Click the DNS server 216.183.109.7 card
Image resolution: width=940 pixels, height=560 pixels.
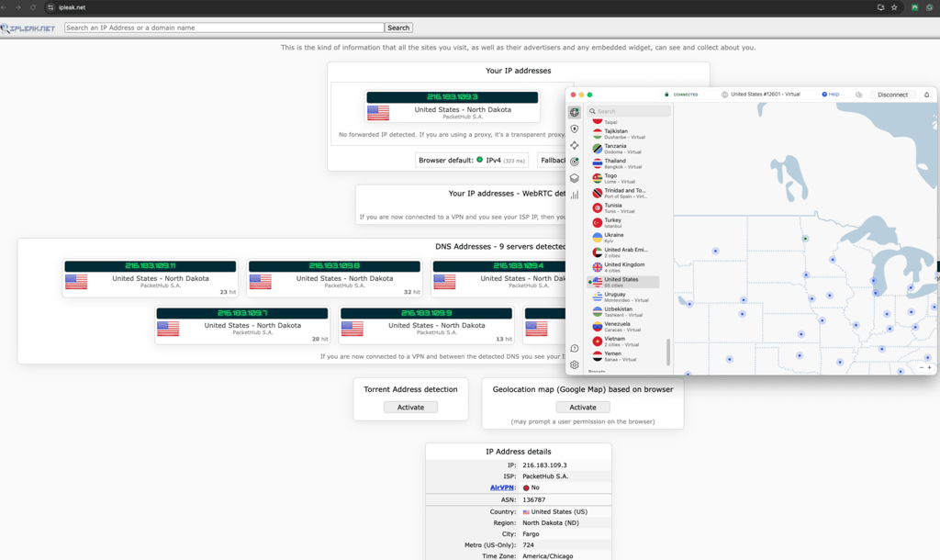(242, 325)
